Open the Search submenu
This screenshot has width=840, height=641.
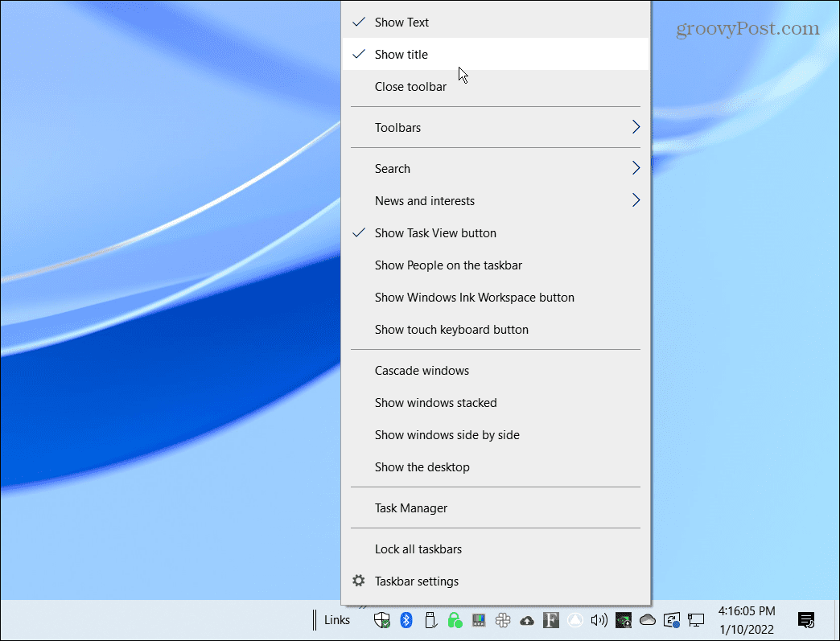click(x=393, y=168)
